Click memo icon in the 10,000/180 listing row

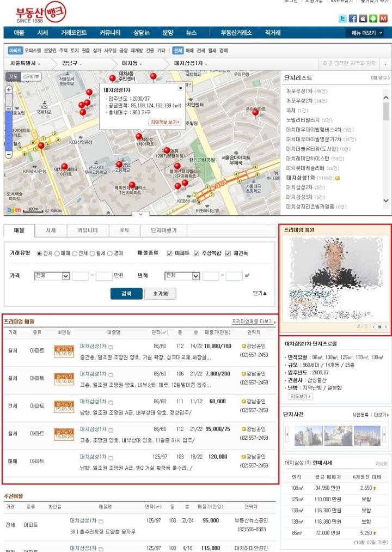point(111,347)
